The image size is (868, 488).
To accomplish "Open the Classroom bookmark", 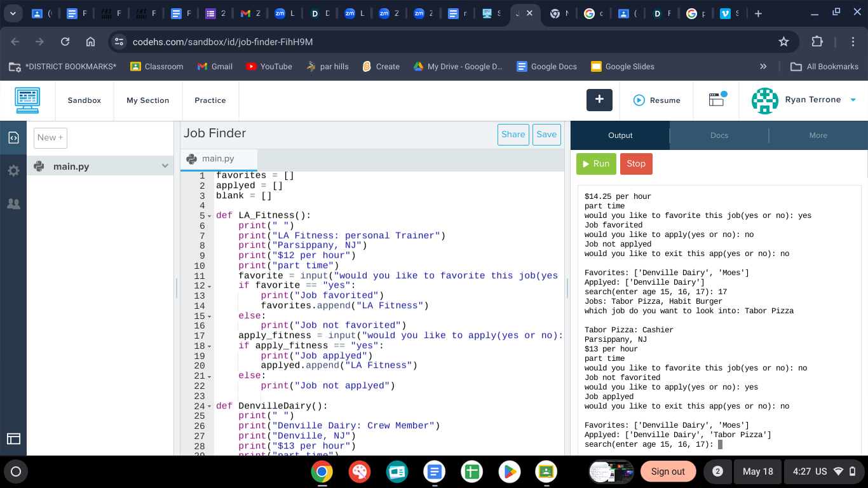I will [157, 66].
